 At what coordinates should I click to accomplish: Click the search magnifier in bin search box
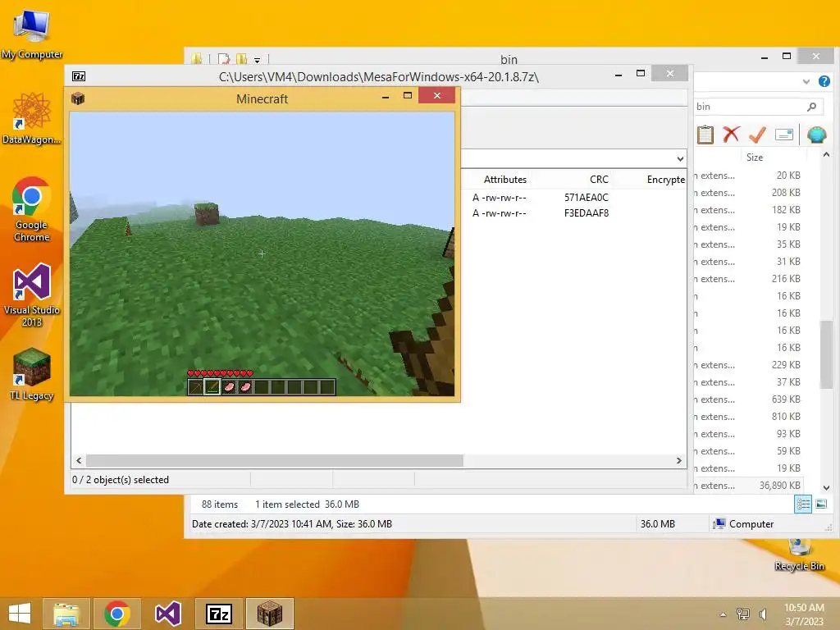click(812, 107)
